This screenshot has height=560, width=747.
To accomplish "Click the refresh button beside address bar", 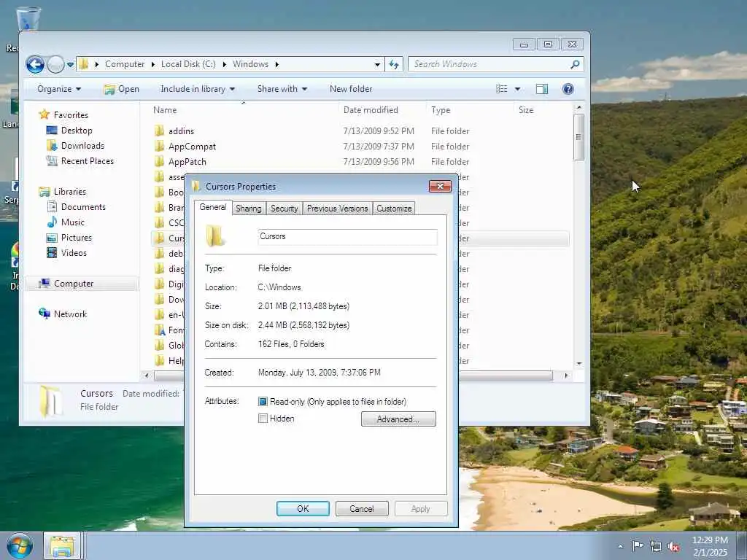I will pos(393,64).
